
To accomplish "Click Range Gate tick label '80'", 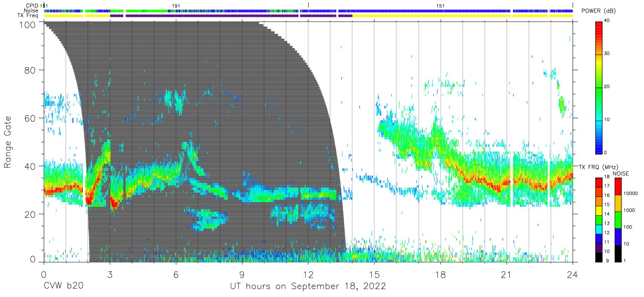I will [x=29, y=70].
